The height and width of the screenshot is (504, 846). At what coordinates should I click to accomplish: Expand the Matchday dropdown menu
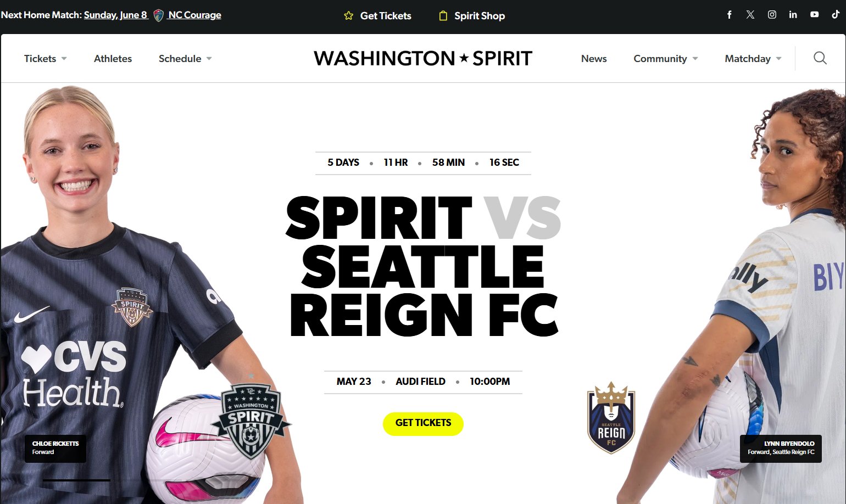[753, 59]
